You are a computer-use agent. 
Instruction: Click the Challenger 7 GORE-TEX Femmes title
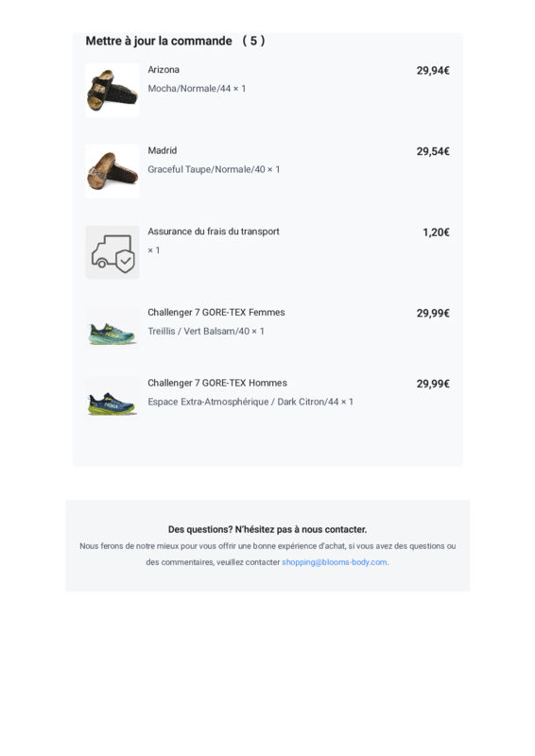click(216, 313)
